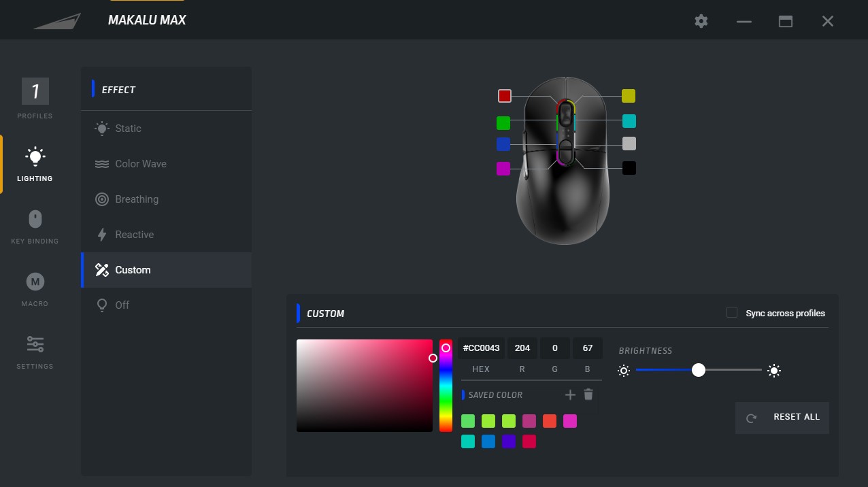The width and height of the screenshot is (868, 487).
Task: Open the Profiles section
Action: (35, 98)
